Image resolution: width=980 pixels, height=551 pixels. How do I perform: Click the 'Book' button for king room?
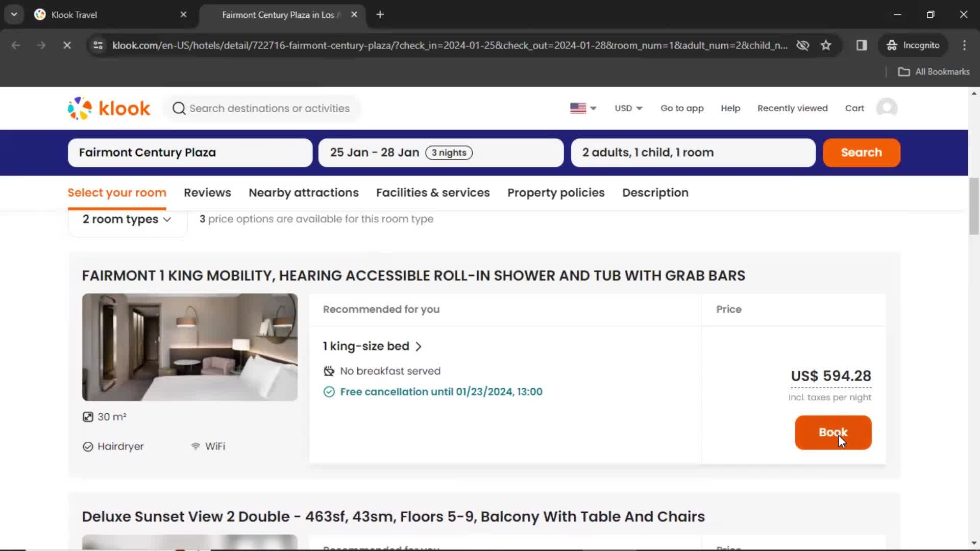tap(832, 432)
